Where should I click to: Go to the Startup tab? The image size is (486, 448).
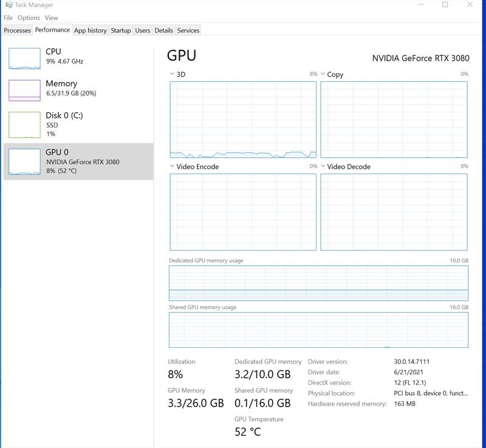[120, 30]
